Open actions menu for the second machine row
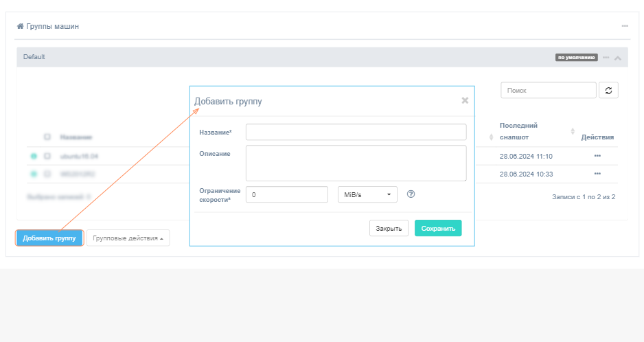The image size is (644, 342). coord(597,174)
